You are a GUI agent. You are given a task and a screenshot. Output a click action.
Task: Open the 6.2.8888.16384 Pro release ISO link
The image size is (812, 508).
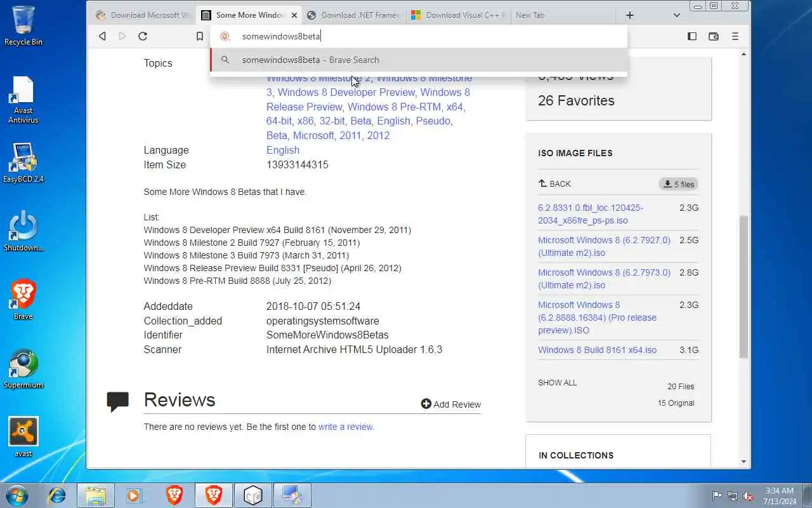(598, 317)
